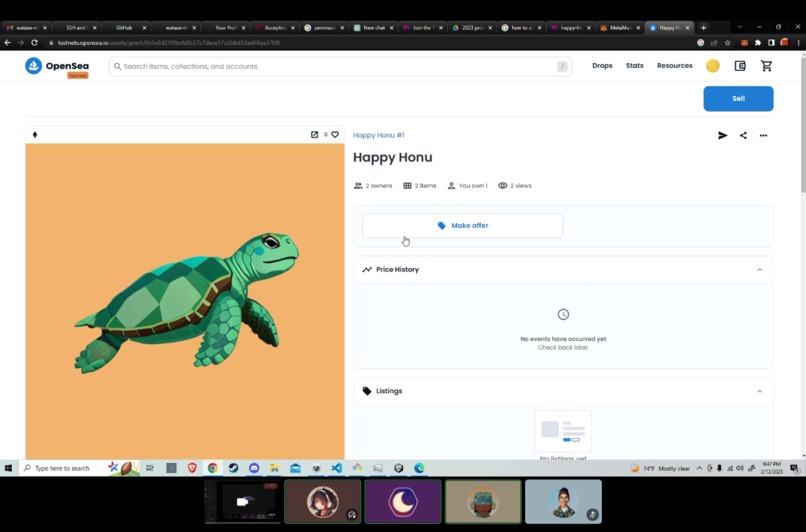Open the more options ellipsis menu
Screen dimensions: 806x532
pos(763,136)
